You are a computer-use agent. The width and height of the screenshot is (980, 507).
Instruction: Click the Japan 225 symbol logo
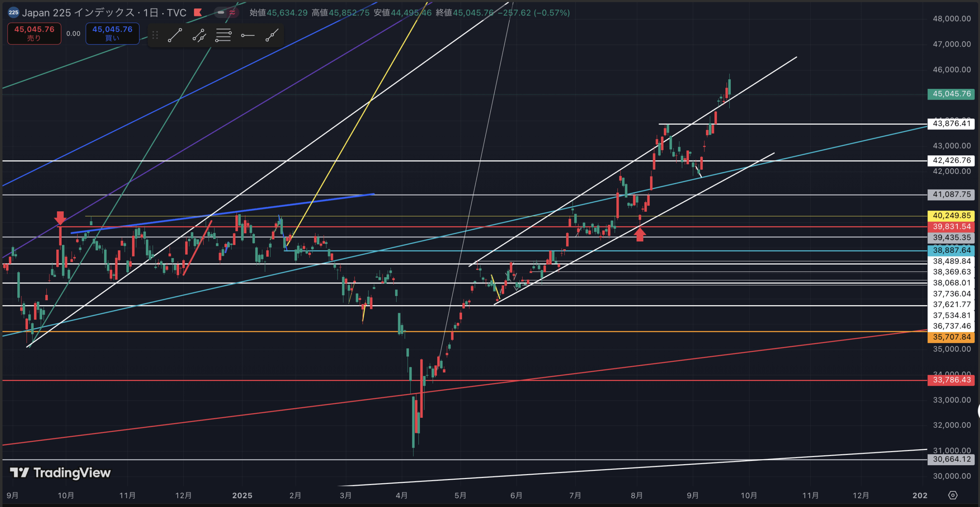point(13,13)
